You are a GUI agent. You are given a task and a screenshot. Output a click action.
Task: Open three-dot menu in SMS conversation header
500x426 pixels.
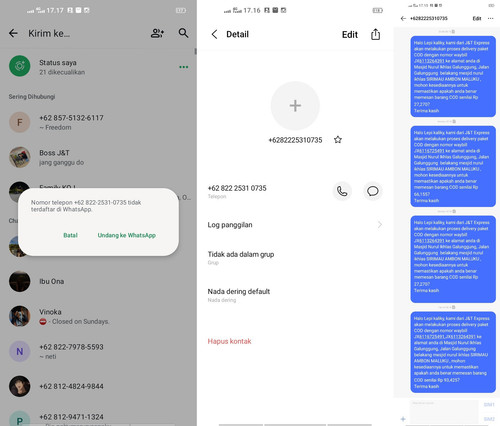pyautogui.click(x=490, y=18)
